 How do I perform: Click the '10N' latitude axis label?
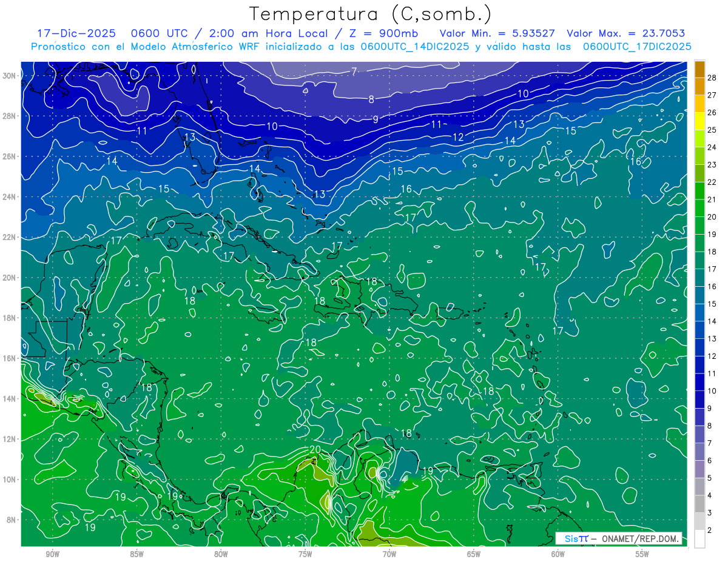tap(10, 480)
